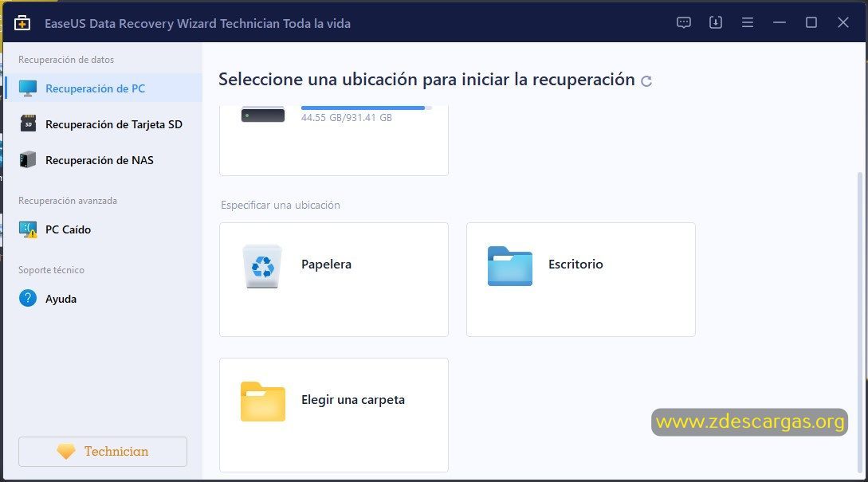Select the drive card showing 44.55 GB/931.41 GB

pos(334,140)
